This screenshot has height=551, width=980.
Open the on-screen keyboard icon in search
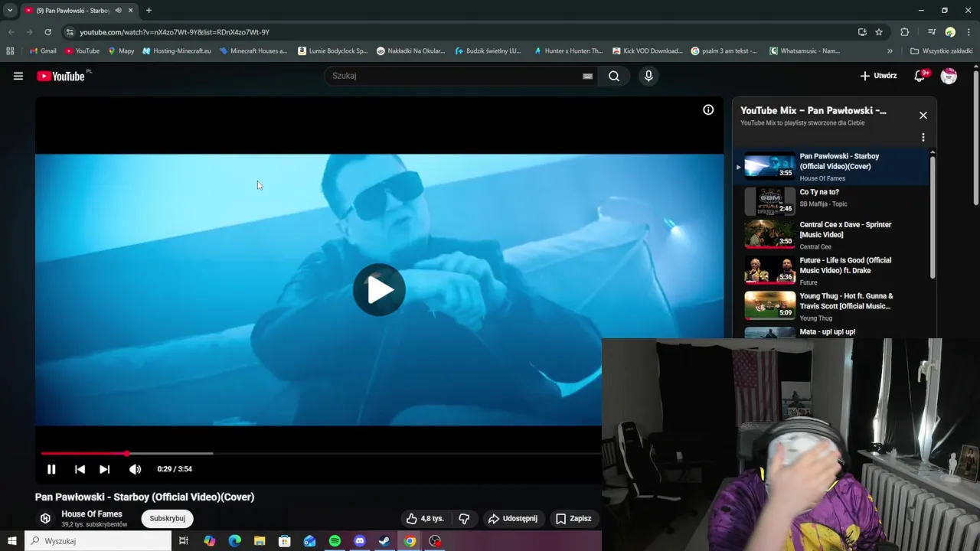tap(587, 76)
